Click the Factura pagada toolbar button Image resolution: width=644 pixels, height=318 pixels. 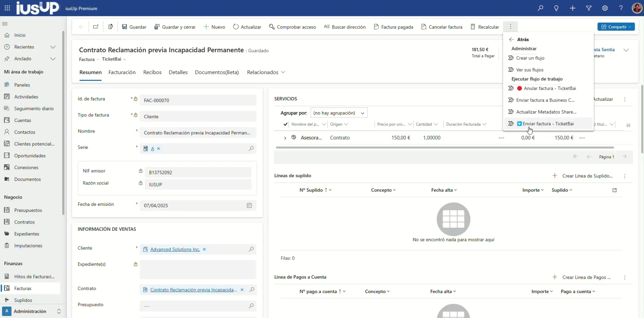click(393, 27)
